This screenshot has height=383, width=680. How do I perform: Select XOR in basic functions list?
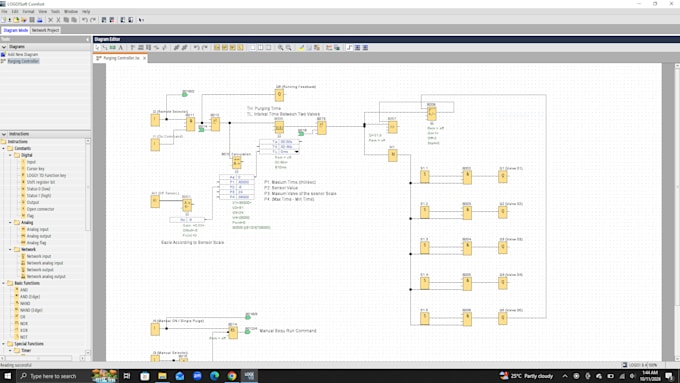pos(23,330)
